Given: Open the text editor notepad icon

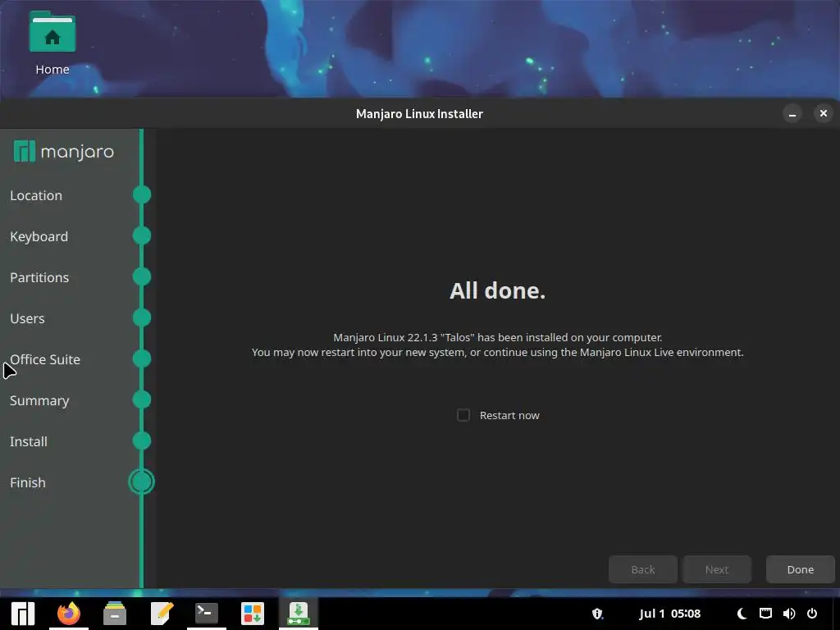Looking at the screenshot, I should tap(162, 614).
